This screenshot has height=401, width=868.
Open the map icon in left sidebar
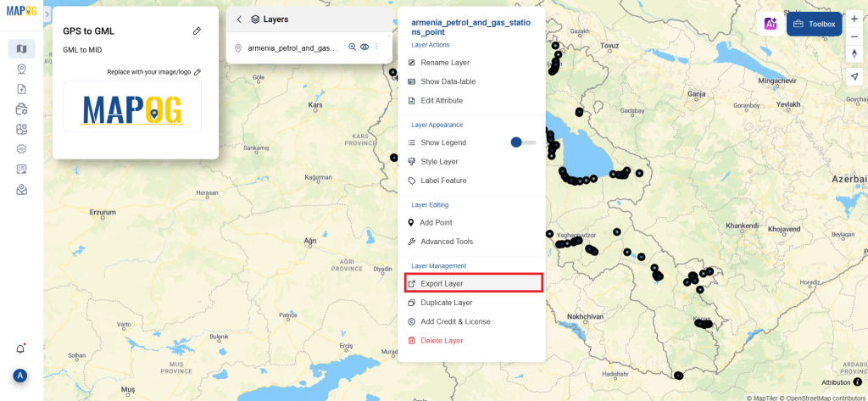pyautogui.click(x=21, y=48)
